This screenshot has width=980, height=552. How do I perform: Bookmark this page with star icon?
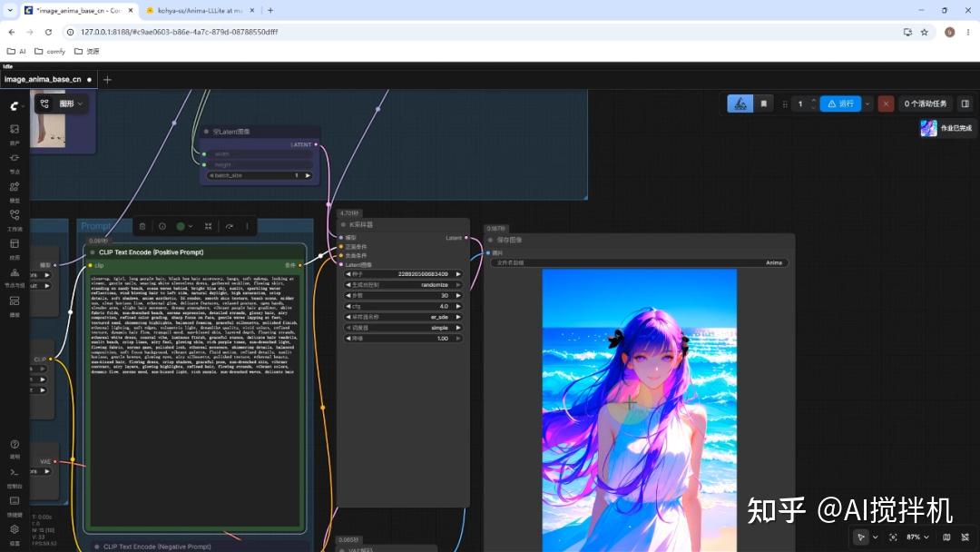click(x=925, y=32)
